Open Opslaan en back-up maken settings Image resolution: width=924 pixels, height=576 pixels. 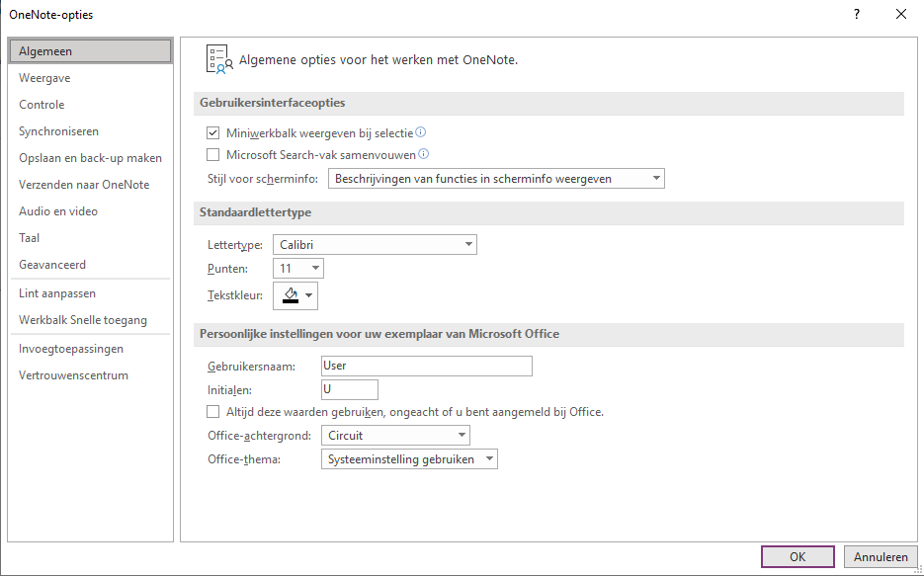pyautogui.click(x=90, y=158)
